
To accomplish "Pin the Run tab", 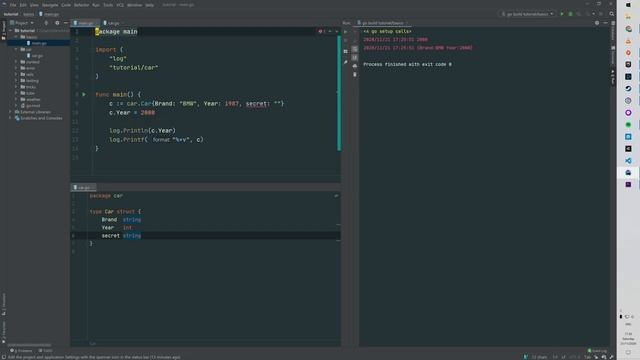I will click(346, 62).
